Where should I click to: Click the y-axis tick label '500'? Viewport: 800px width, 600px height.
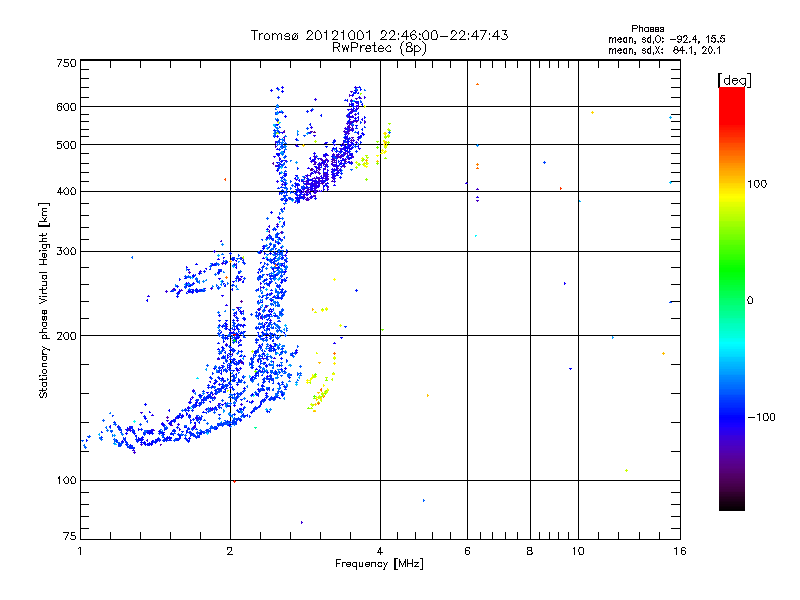click(66, 145)
